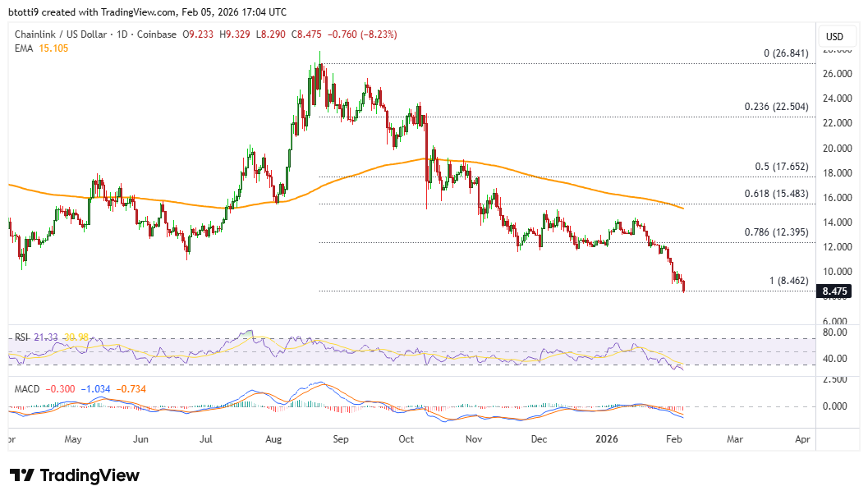Click the EMA 15.105 indicator label

pos(42,48)
